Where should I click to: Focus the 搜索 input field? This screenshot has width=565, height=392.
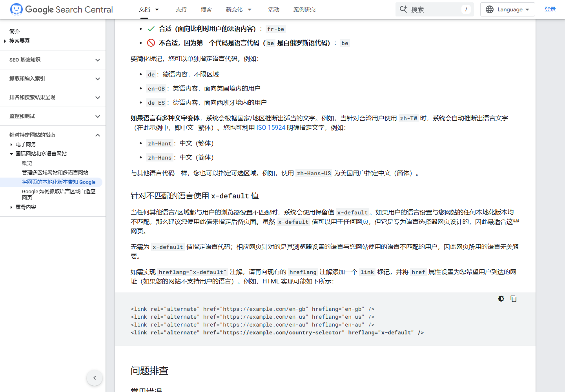tap(435, 9)
